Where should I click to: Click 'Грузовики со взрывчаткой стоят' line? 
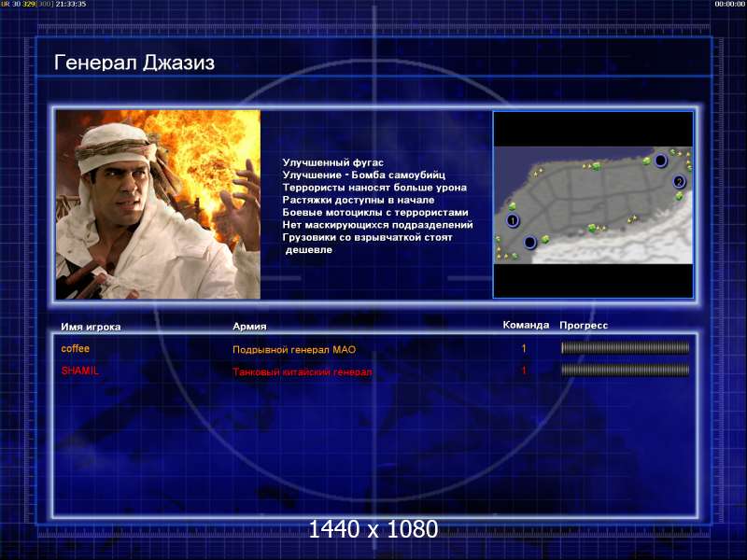pyautogui.click(x=367, y=237)
